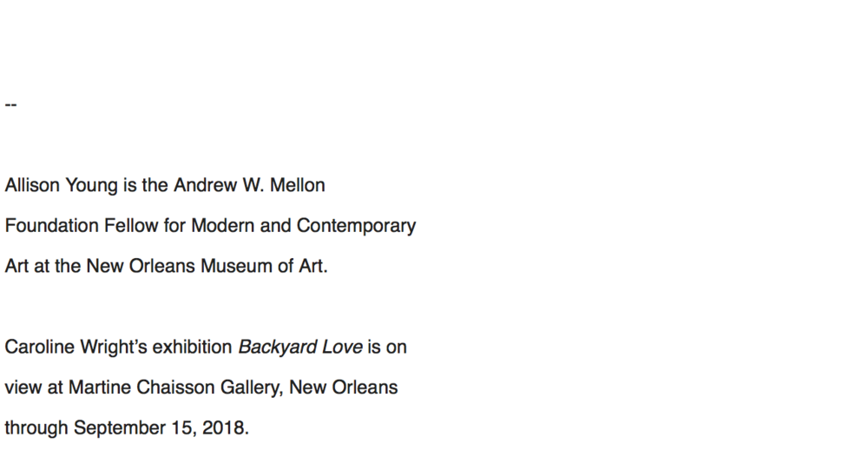Click 'Martine Chaisson Gallery' text
This screenshot has height=457, width=868.
click(175, 387)
